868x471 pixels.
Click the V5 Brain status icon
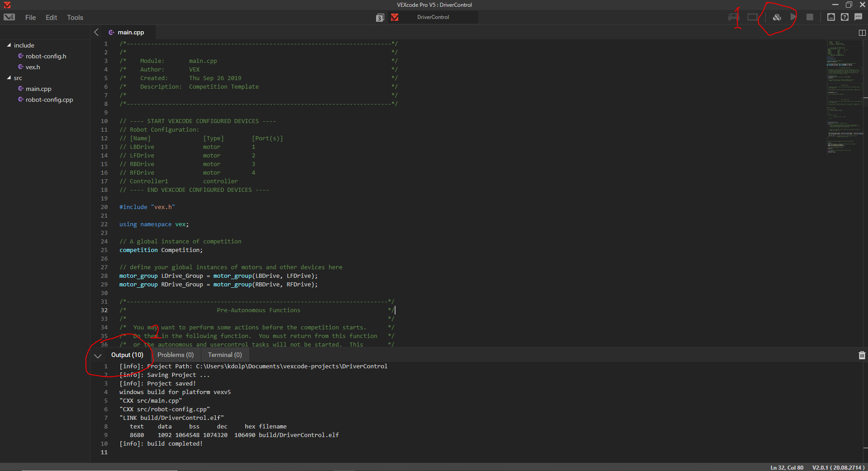click(x=752, y=17)
